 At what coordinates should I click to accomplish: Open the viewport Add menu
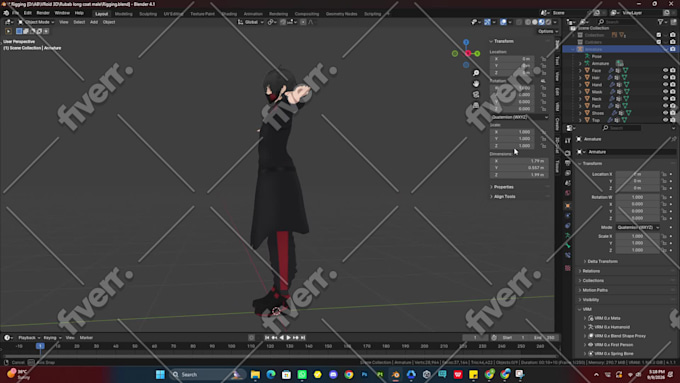pos(94,22)
